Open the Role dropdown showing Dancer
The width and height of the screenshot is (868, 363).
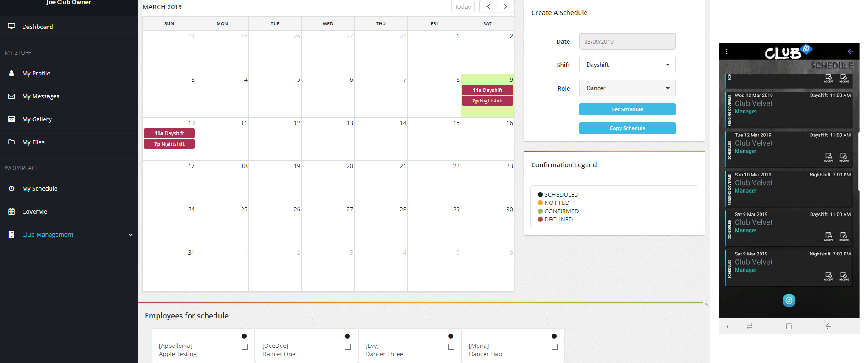pos(627,88)
